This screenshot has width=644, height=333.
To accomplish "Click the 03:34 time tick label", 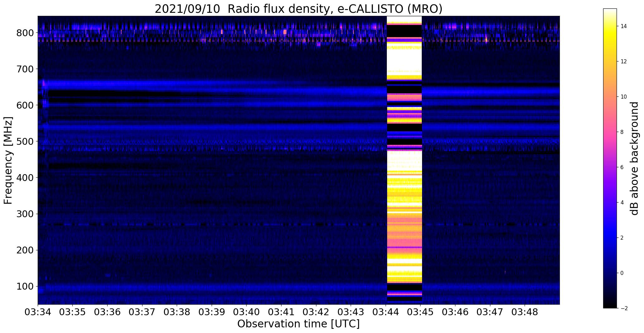I will point(38,312).
